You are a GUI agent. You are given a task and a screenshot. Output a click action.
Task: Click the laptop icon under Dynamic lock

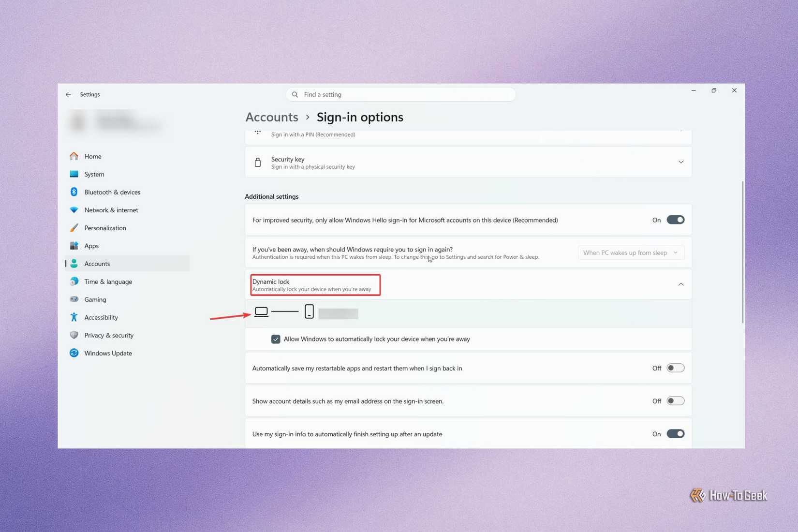[x=261, y=312]
